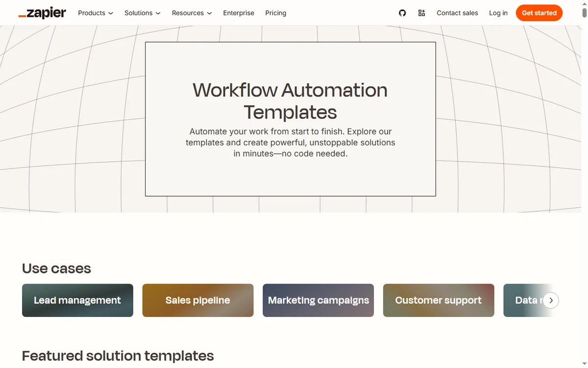Click the Log in link

(x=498, y=13)
